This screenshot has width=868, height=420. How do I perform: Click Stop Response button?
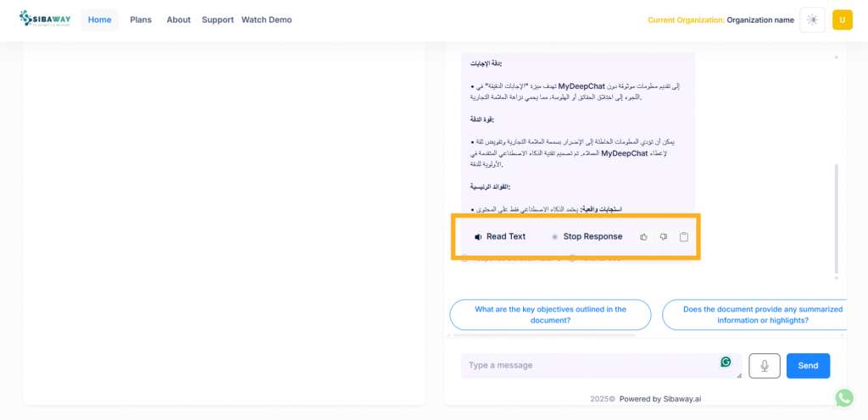pyautogui.click(x=587, y=236)
